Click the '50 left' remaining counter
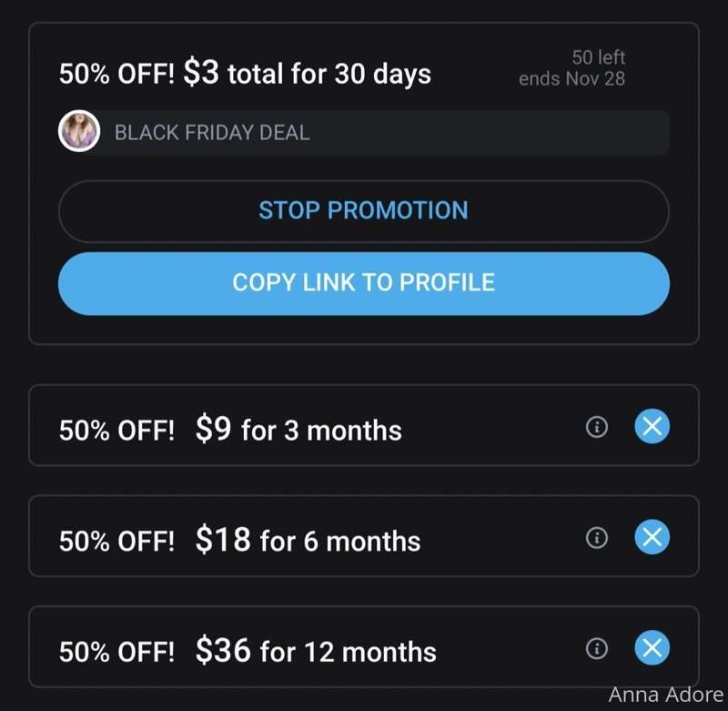The image size is (728, 711). coord(599,57)
